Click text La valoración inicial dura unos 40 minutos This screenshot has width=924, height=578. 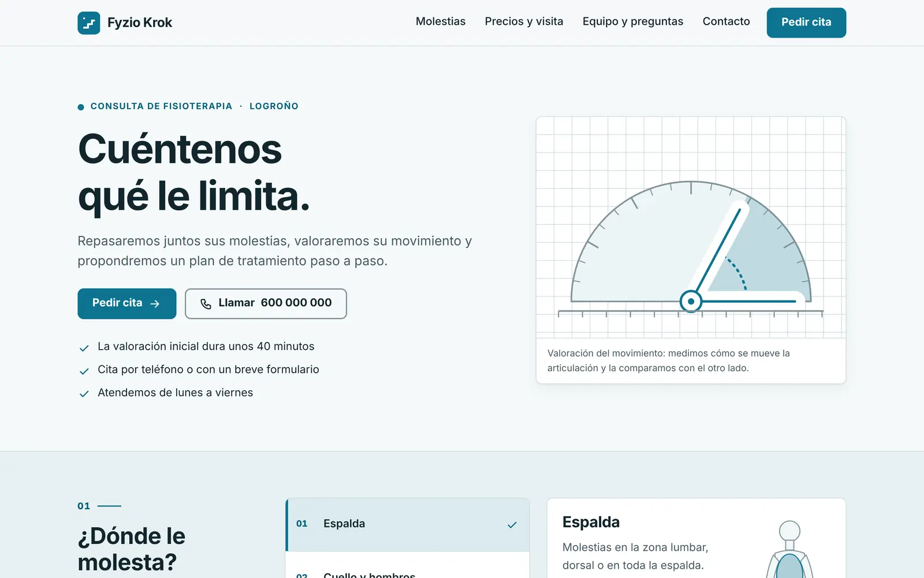[x=206, y=346]
